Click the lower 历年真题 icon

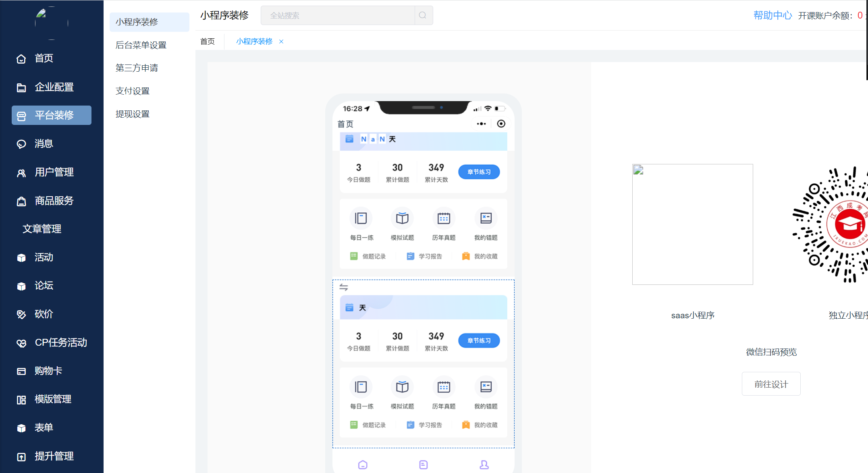[444, 387]
